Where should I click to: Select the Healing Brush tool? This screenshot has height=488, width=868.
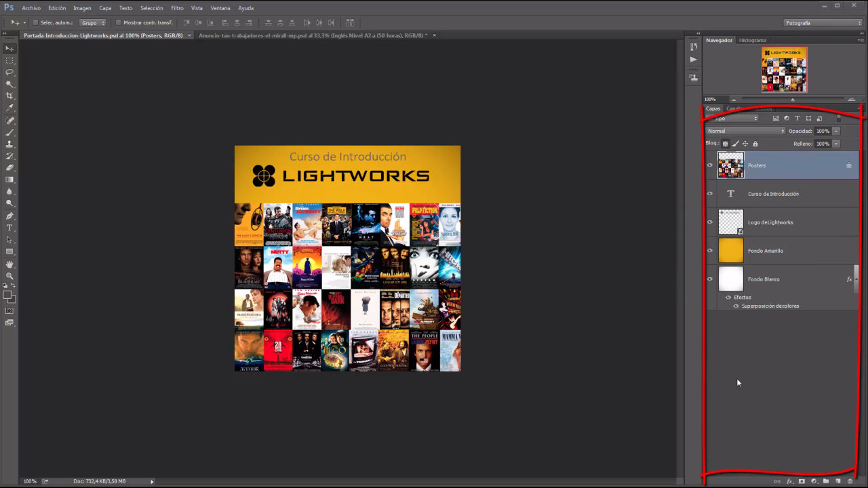tap(9, 121)
